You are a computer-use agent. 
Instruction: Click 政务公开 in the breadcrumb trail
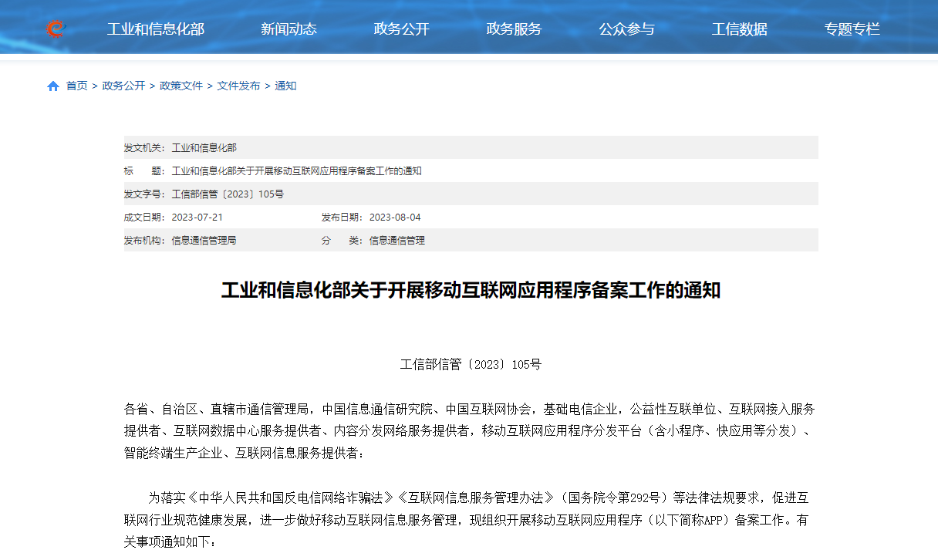click(x=123, y=86)
